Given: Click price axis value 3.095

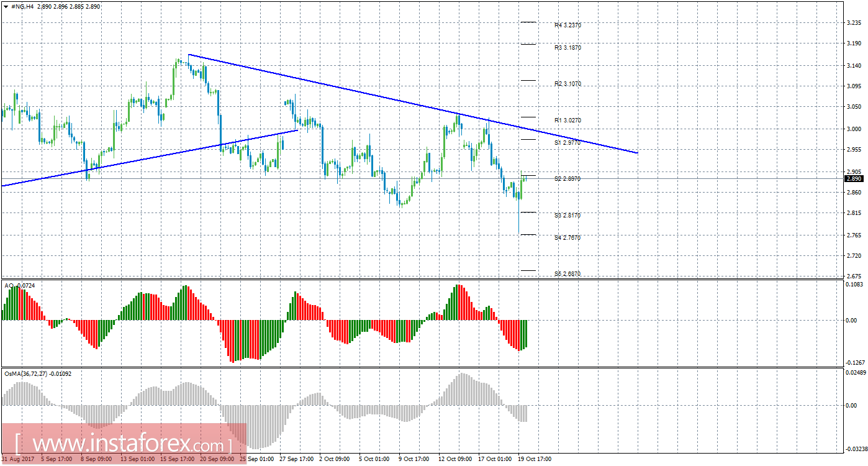Looking at the screenshot, I should pos(856,86).
